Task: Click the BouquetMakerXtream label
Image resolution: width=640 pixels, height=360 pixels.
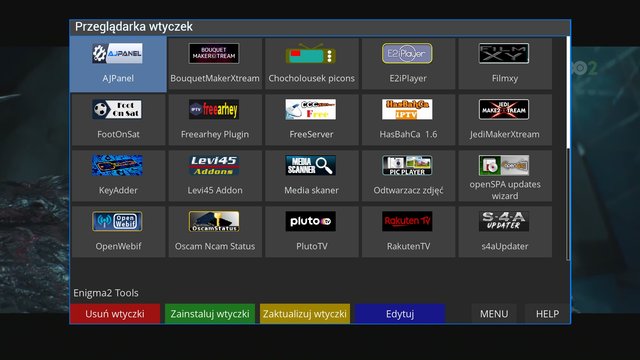Action: point(215,78)
